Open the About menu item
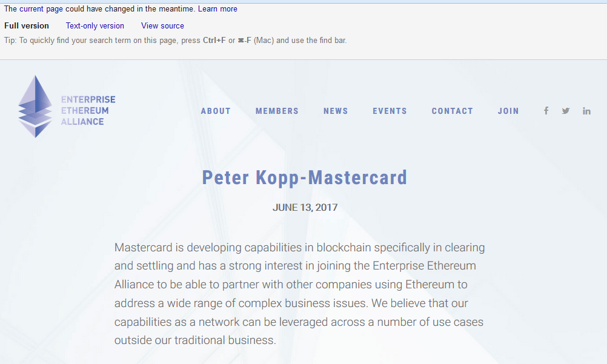The image size is (607, 364). 216,111
